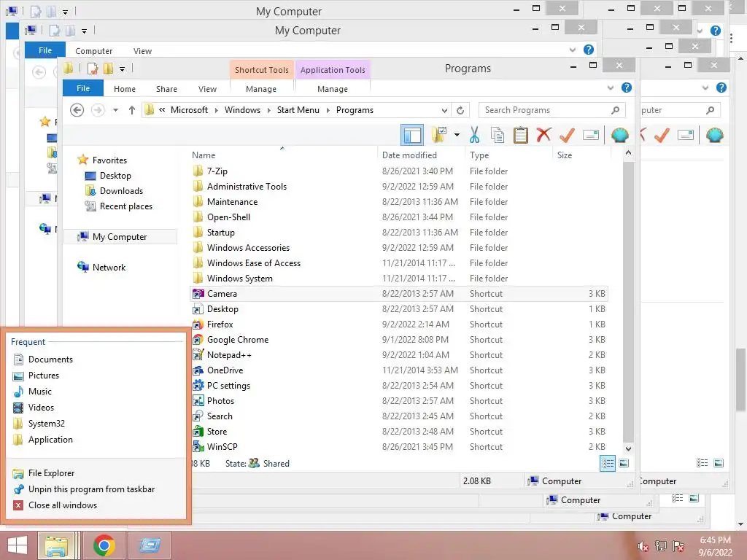Click the Windows Start button
Screen dimensions: 747x560
pos(18,545)
